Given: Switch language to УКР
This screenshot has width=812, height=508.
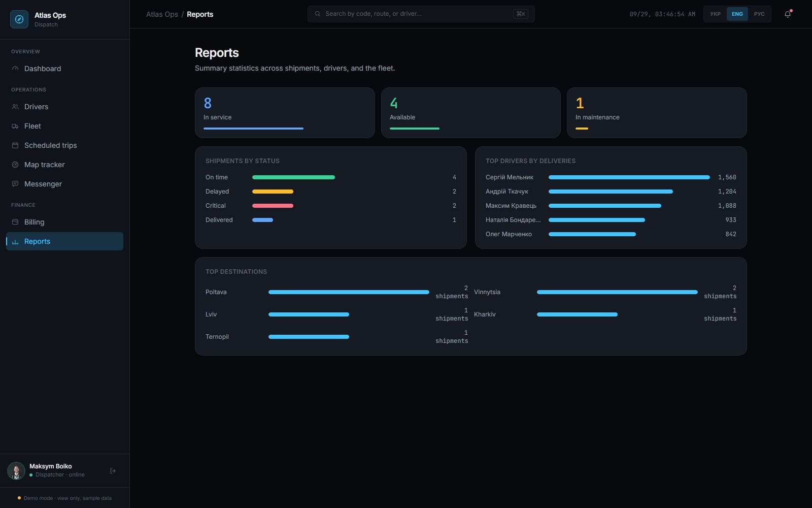Looking at the screenshot, I should coord(716,14).
